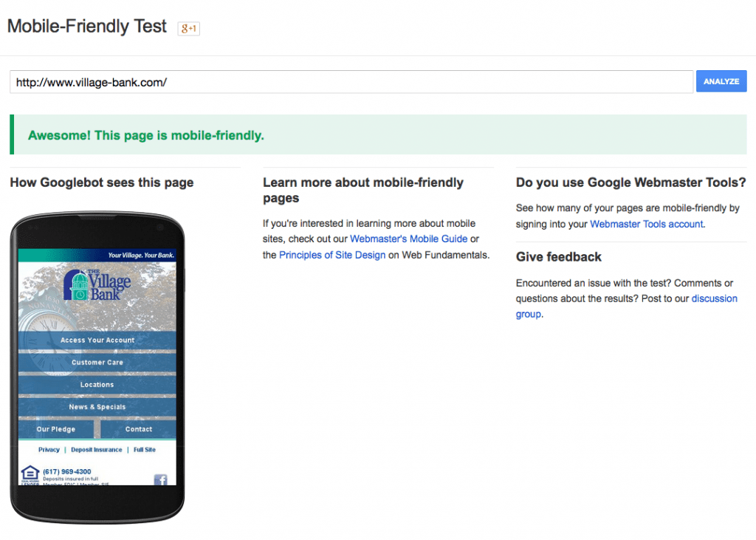Click 'Learn more about mobile-friendly pages' heading
Viewport: 756px width, 540px height.
[363, 190]
